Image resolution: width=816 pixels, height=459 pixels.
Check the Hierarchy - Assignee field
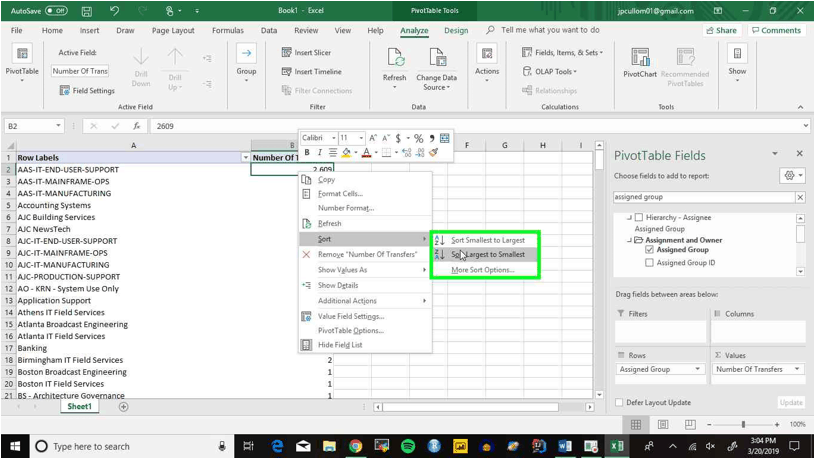click(x=639, y=218)
